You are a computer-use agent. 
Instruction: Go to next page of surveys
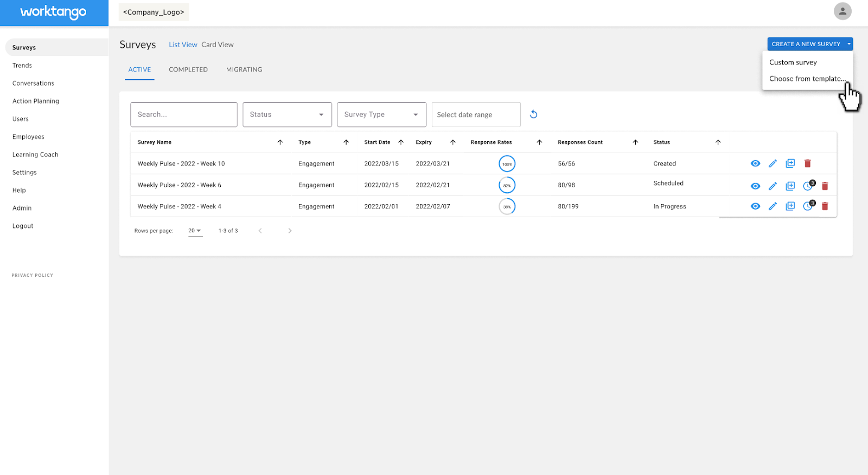(x=290, y=231)
